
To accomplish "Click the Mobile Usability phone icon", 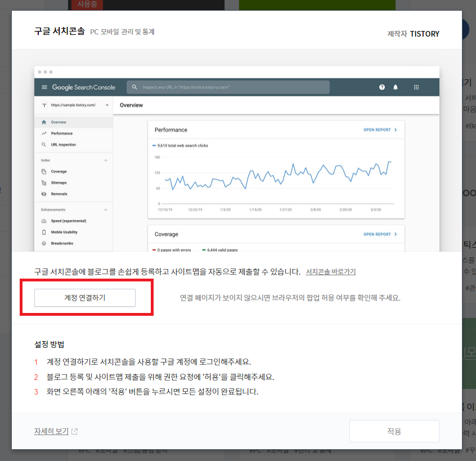I will point(44,232).
